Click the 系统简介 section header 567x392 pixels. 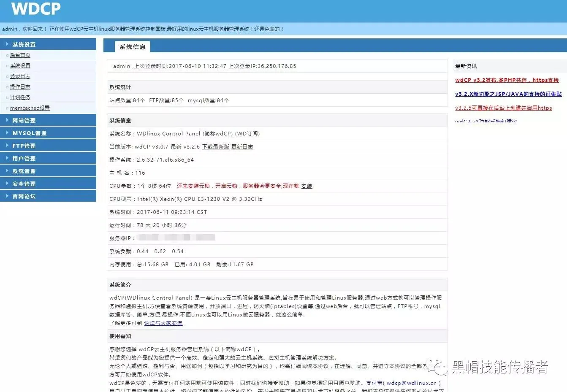[x=277, y=285]
